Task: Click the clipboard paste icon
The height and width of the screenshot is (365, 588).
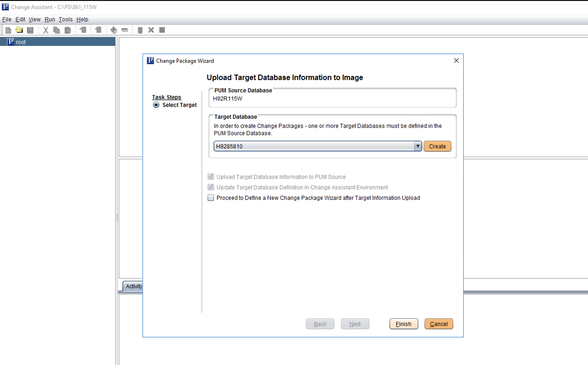Action: (68, 30)
